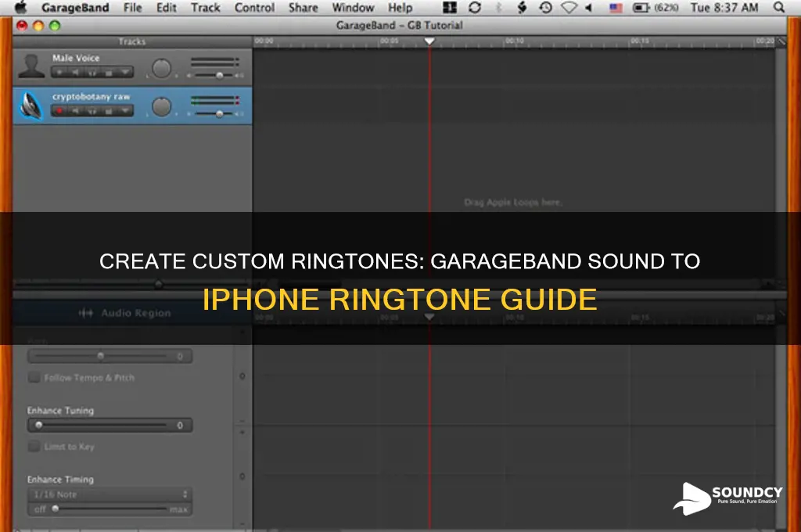The image size is (801, 532).
Task: Mute the Male Voice track
Action: click(x=76, y=73)
